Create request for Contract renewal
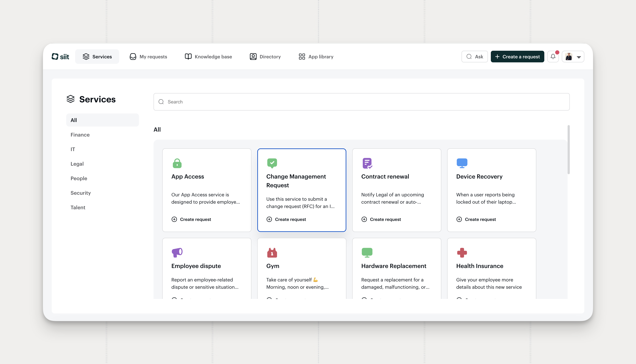This screenshot has width=636, height=364. pyautogui.click(x=381, y=219)
